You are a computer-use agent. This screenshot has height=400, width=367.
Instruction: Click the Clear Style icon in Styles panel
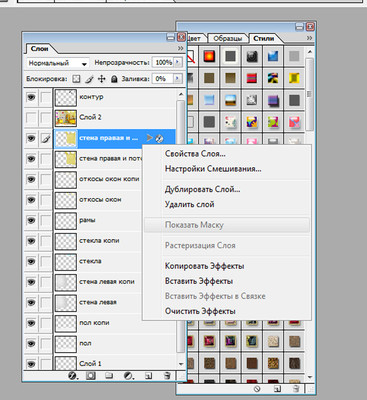(x=257, y=389)
